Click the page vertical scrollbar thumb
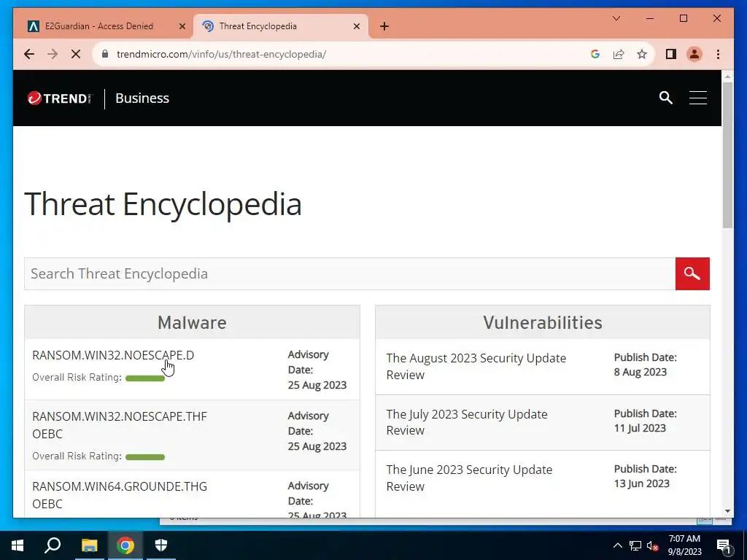Viewport: 747px width, 560px height. pyautogui.click(x=727, y=155)
